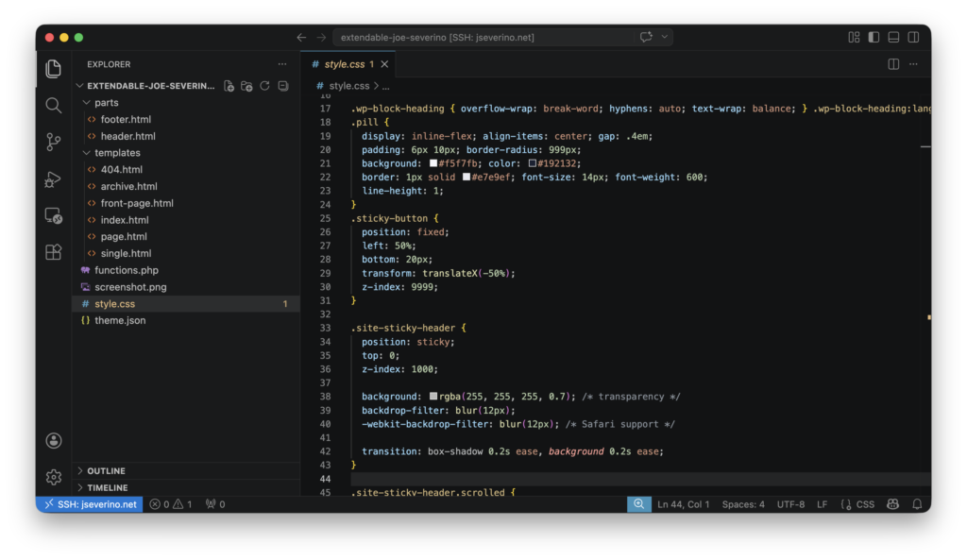
Task: Open the Search view in activity bar
Action: (54, 106)
